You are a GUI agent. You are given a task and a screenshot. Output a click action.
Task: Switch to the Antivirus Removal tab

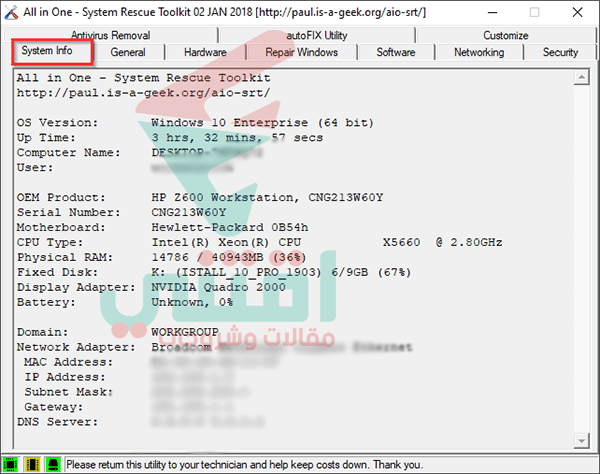[110, 35]
